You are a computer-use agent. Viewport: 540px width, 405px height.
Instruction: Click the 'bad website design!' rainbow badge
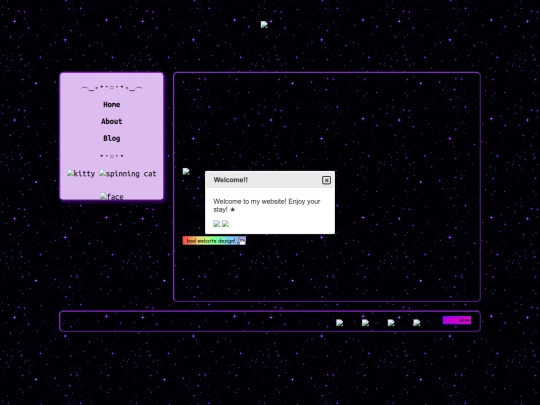(214, 241)
